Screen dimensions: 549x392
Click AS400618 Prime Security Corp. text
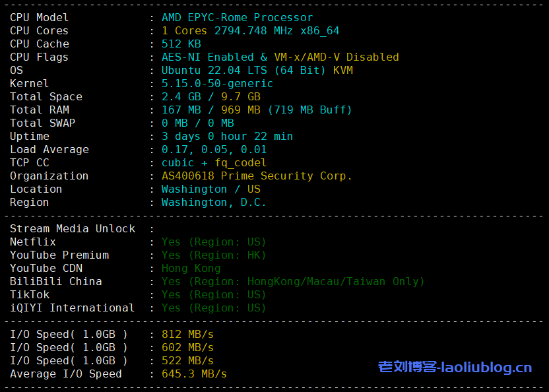click(257, 176)
